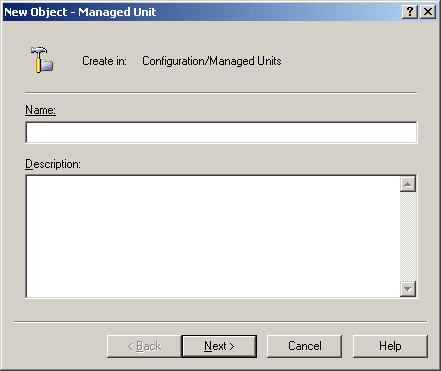Click the Description scrollbar up arrow
The image size is (441, 371).
(x=408, y=184)
